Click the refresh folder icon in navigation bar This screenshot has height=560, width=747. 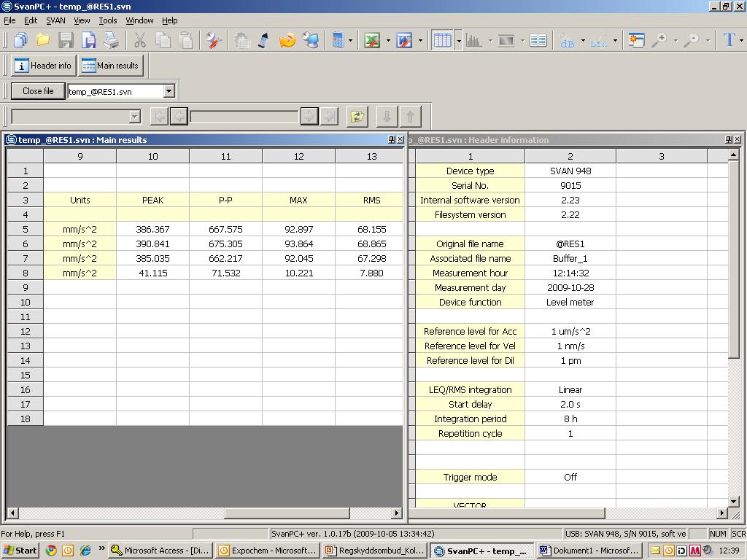click(357, 116)
